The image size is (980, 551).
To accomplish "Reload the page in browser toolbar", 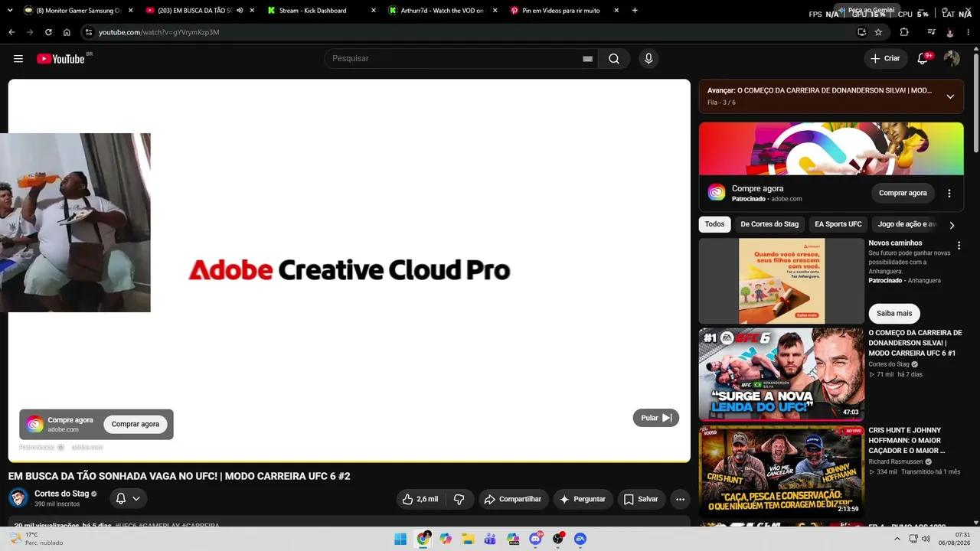I will click(x=48, y=32).
